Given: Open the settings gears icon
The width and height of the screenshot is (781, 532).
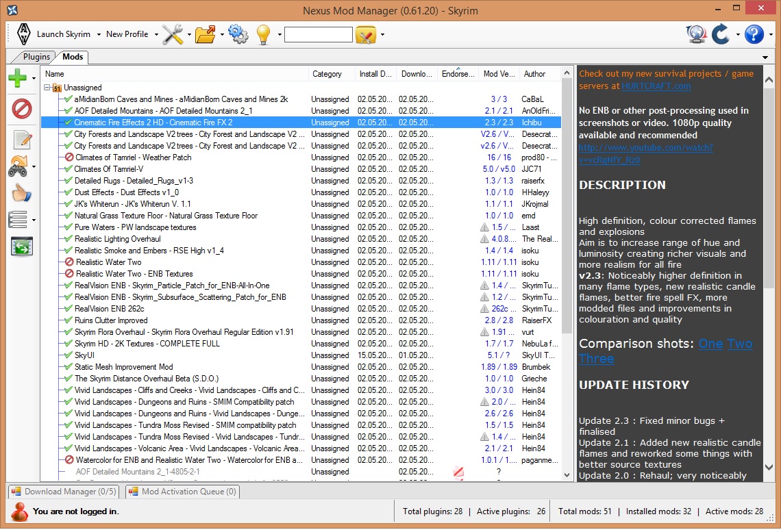Looking at the screenshot, I should click(238, 34).
